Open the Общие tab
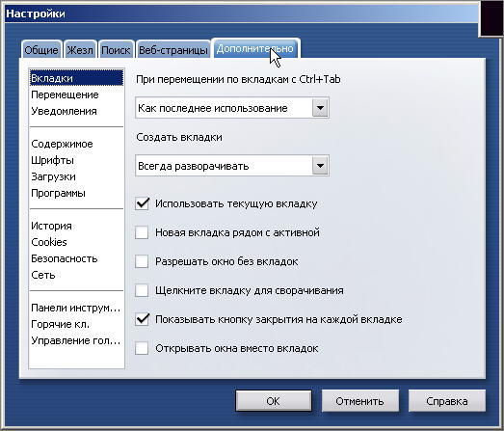The height and width of the screenshot is (431, 504). [x=41, y=50]
